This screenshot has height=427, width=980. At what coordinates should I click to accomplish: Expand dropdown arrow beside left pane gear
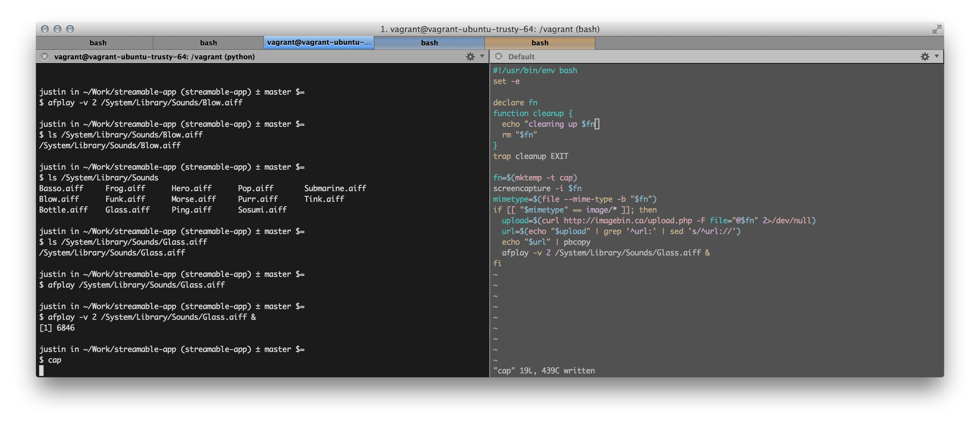click(x=482, y=56)
